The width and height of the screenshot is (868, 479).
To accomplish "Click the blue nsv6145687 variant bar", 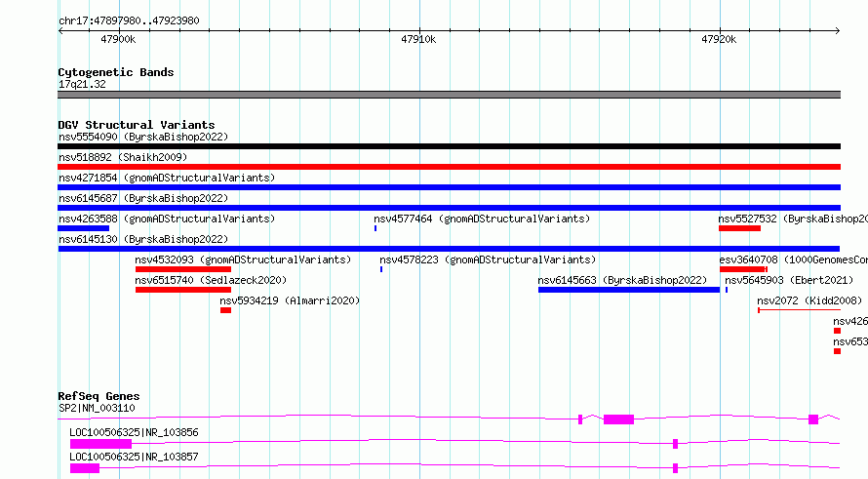I will point(449,208).
